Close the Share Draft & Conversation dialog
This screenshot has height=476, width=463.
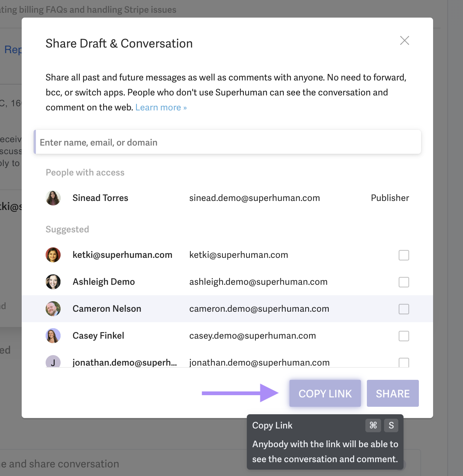pos(404,40)
